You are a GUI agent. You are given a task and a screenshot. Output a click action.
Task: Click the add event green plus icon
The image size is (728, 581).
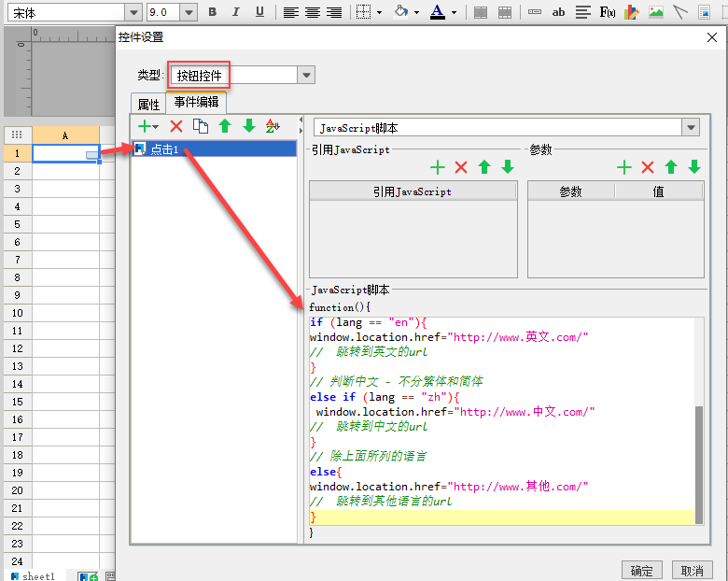145,126
